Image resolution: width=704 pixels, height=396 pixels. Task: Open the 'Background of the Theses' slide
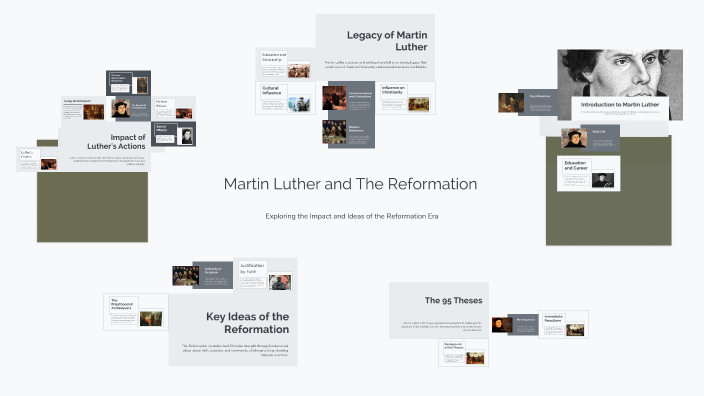(x=463, y=353)
